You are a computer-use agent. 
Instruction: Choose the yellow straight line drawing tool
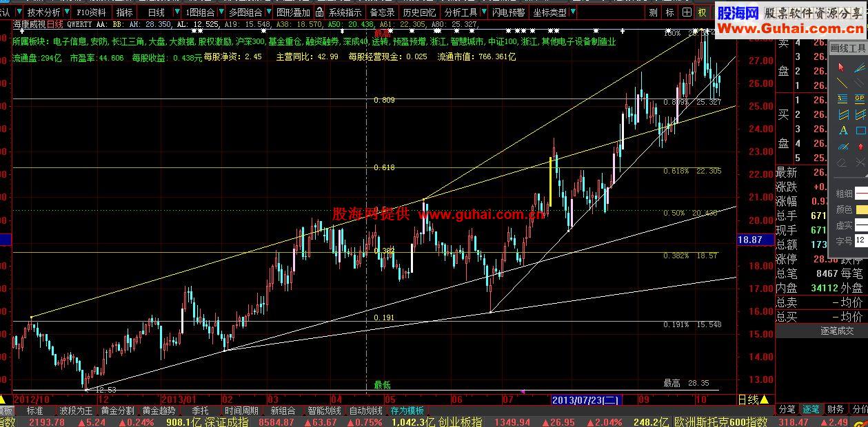(x=842, y=83)
